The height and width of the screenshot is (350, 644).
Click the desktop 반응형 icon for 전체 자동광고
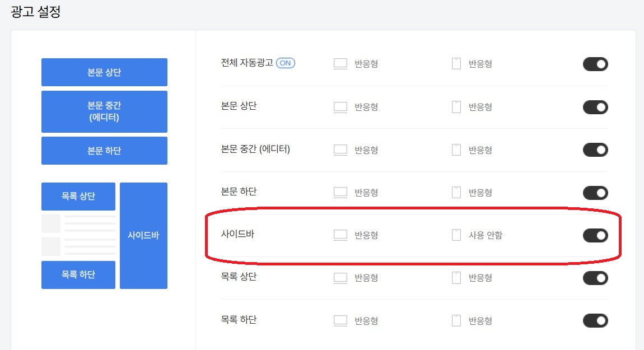point(340,63)
